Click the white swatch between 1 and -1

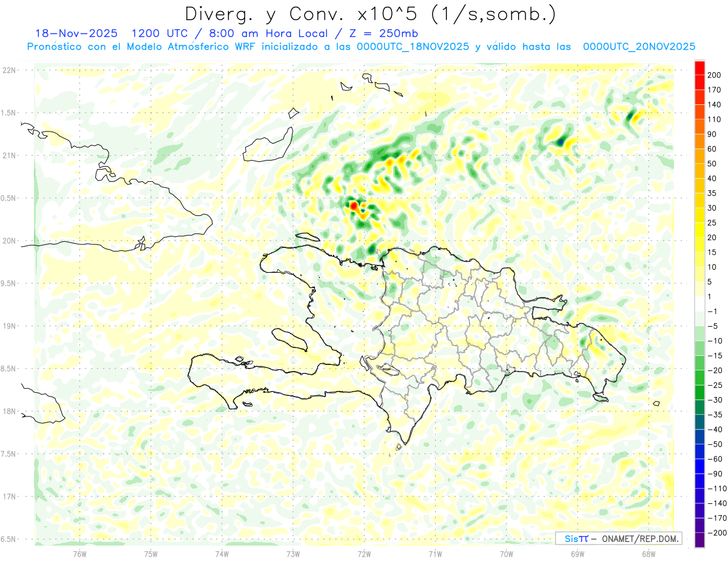[699, 304]
